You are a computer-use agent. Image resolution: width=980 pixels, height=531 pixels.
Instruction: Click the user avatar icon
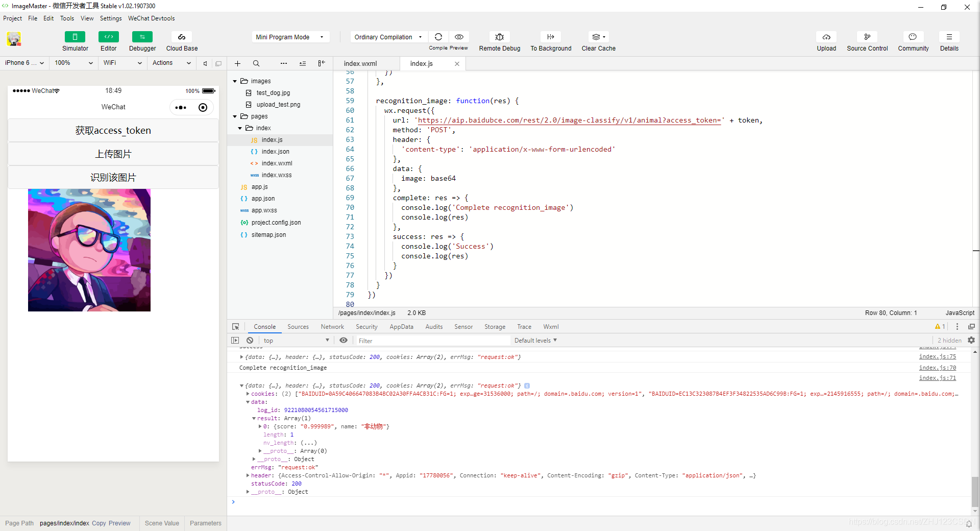pyautogui.click(x=14, y=39)
